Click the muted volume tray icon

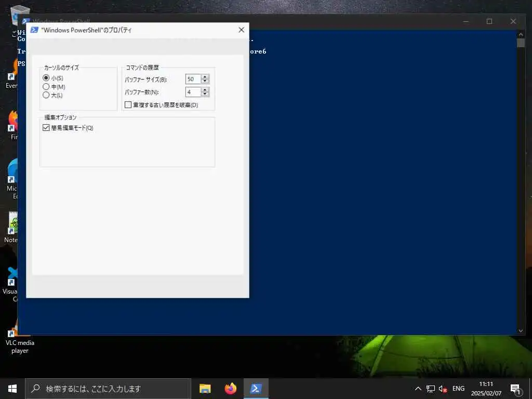pyautogui.click(x=443, y=389)
